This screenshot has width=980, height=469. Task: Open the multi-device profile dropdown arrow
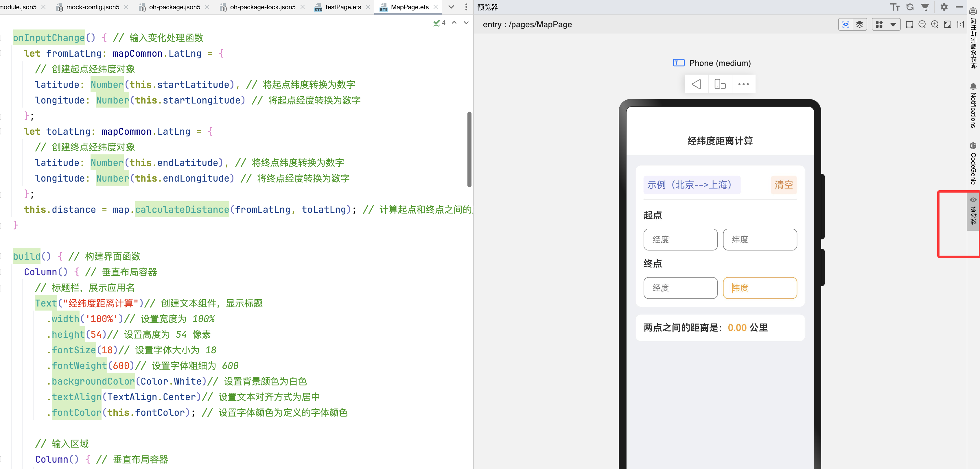point(893,25)
